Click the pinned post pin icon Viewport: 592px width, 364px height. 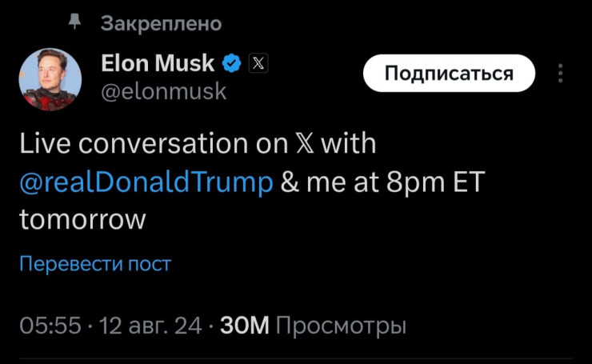[x=76, y=23]
